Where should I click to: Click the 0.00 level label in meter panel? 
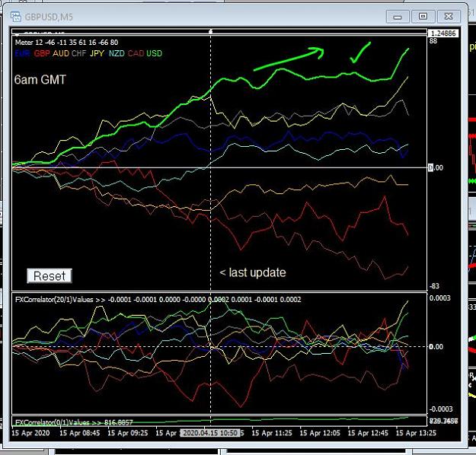[436, 167]
